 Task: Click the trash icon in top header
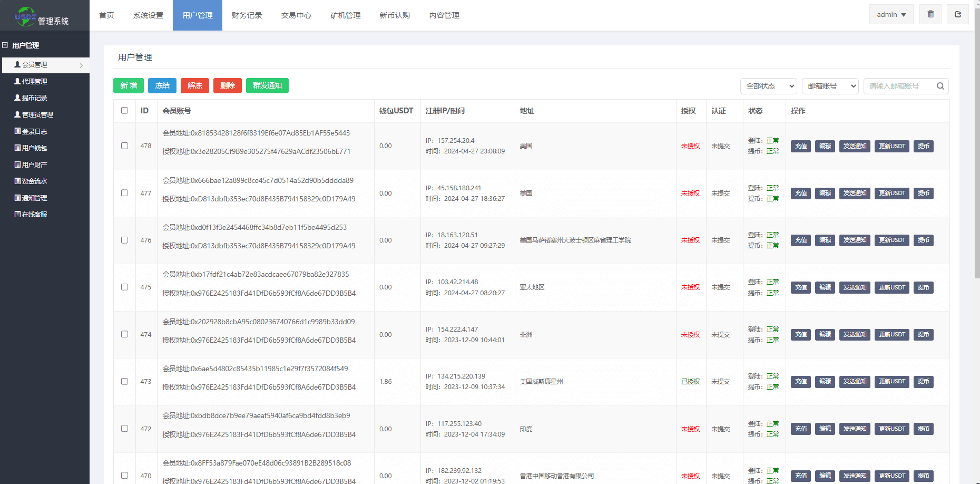point(930,15)
